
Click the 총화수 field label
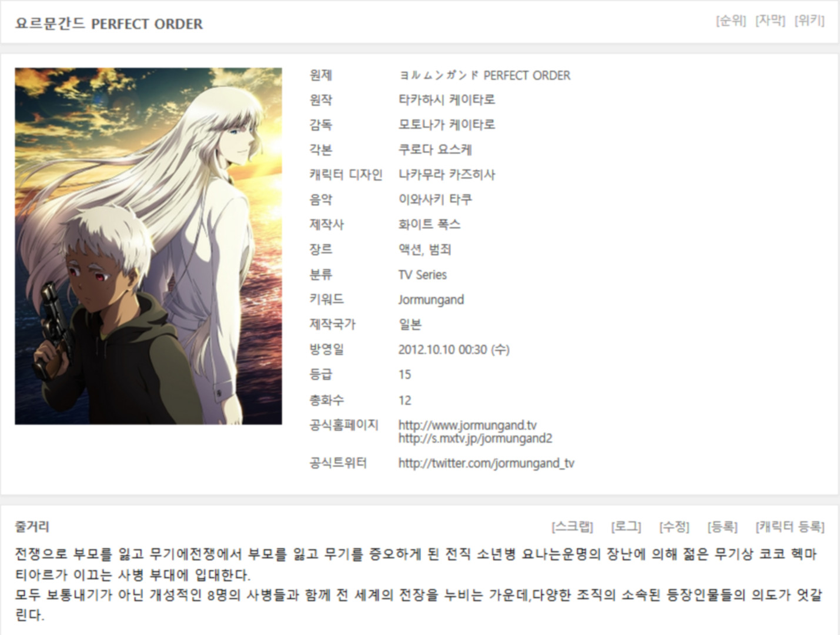coord(327,400)
